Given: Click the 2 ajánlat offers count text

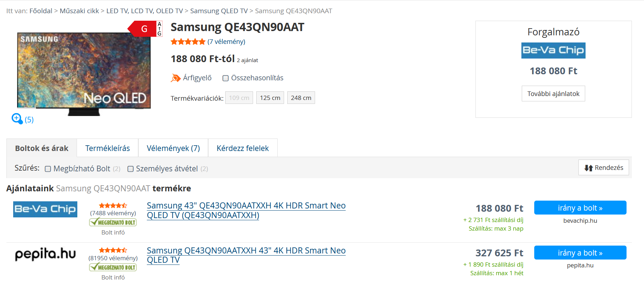Looking at the screenshot, I should 247,60.
